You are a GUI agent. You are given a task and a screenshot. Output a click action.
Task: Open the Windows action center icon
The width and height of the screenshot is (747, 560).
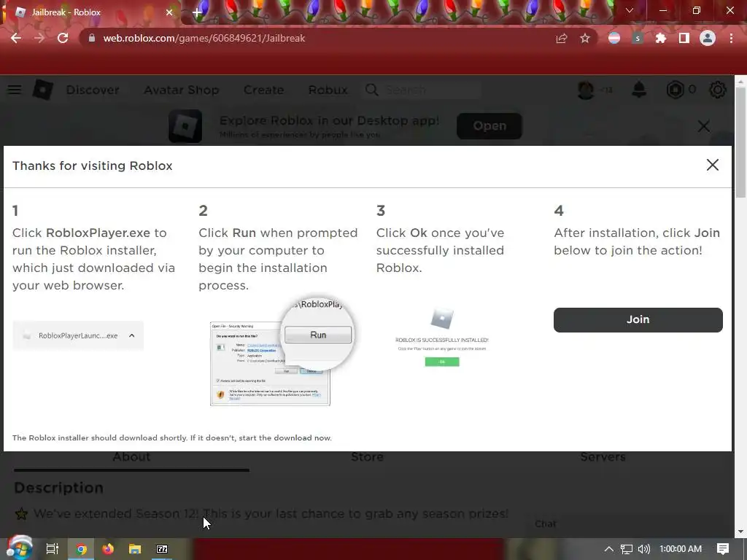point(723,549)
